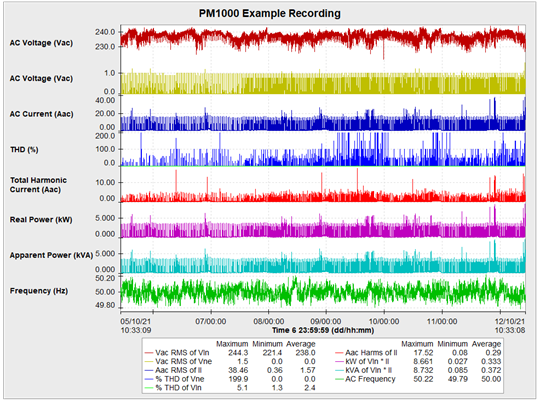Click the 05/10/21 10:33:09 start time
Viewport: 540px width, 404px height.
pos(136,326)
